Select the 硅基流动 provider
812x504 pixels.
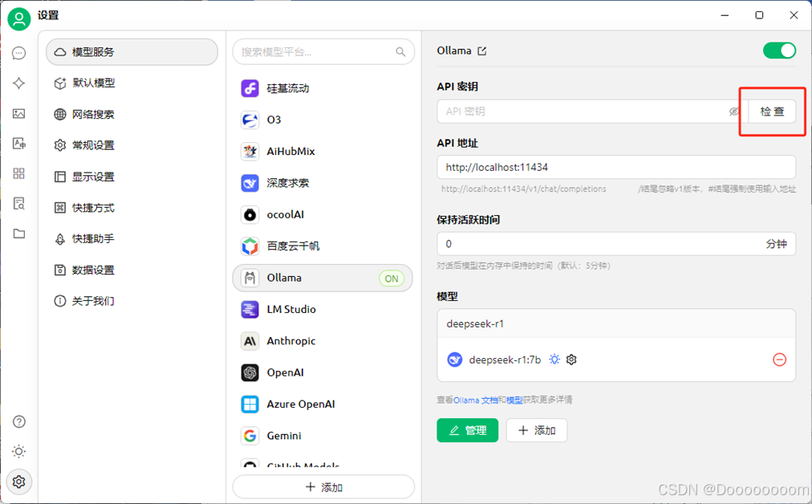pyautogui.click(x=323, y=88)
